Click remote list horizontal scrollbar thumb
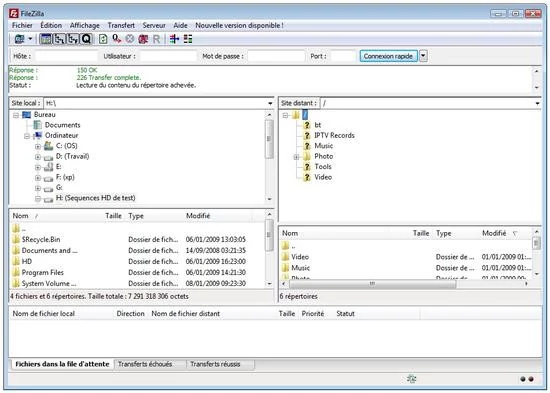Image resolution: width=550 pixels, height=393 pixels. (373, 284)
